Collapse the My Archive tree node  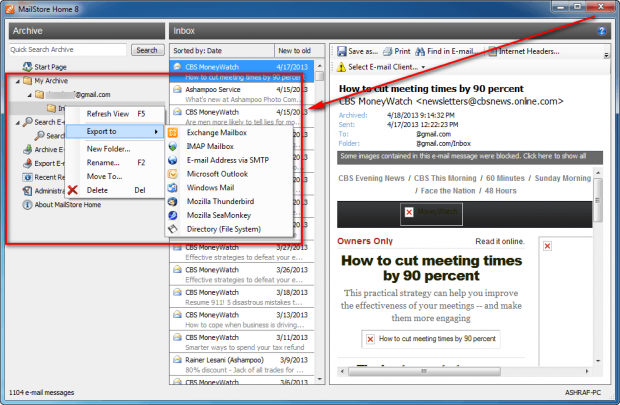pos(17,81)
